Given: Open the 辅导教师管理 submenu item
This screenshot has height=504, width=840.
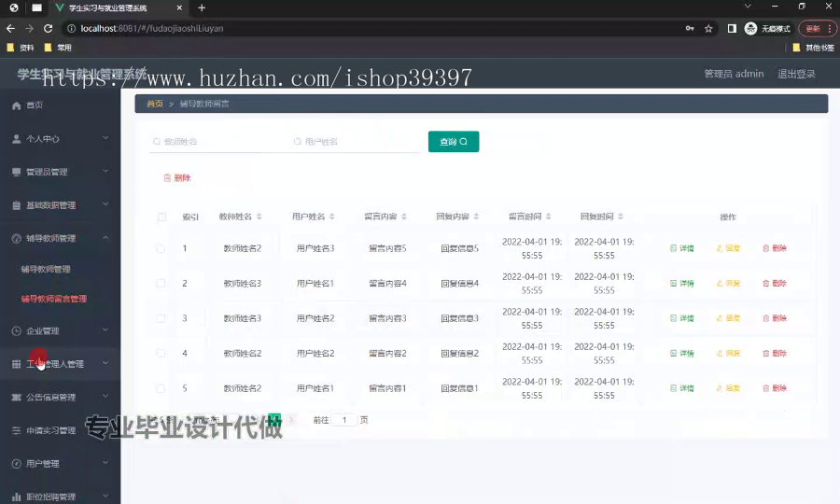Looking at the screenshot, I should (46, 270).
